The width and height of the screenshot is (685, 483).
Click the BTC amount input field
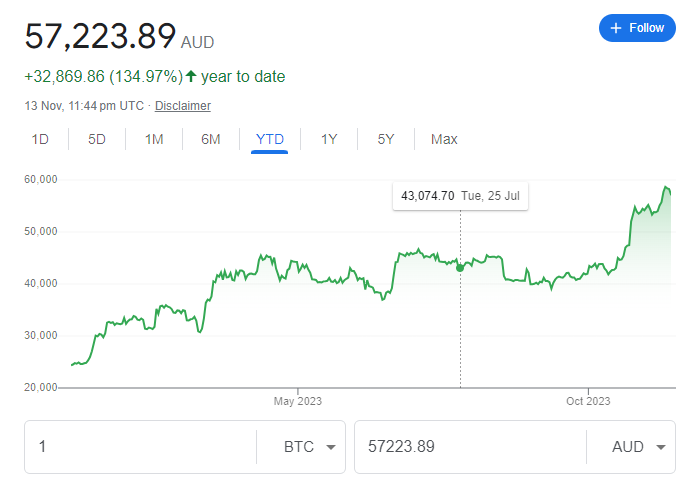140,447
